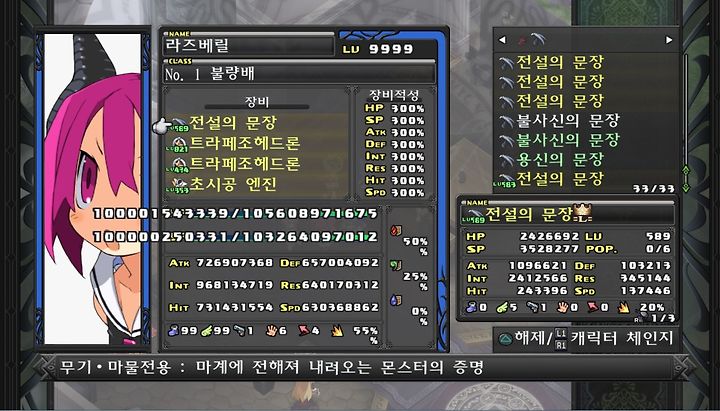Viewport: 720px width, 411px height.
Task: Choose first 트라페조헤드론 slot with Lv 821
Action: (x=258, y=143)
